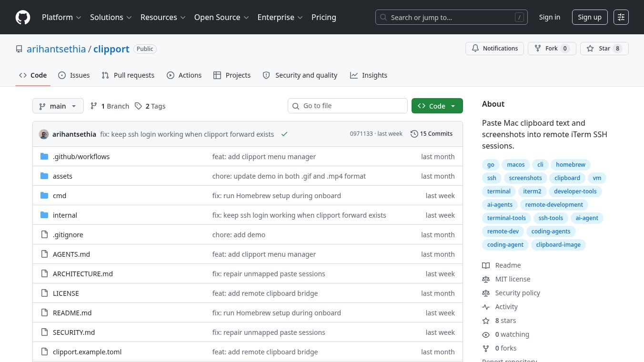
Task: Go to the Actions tab
Action: (184, 75)
